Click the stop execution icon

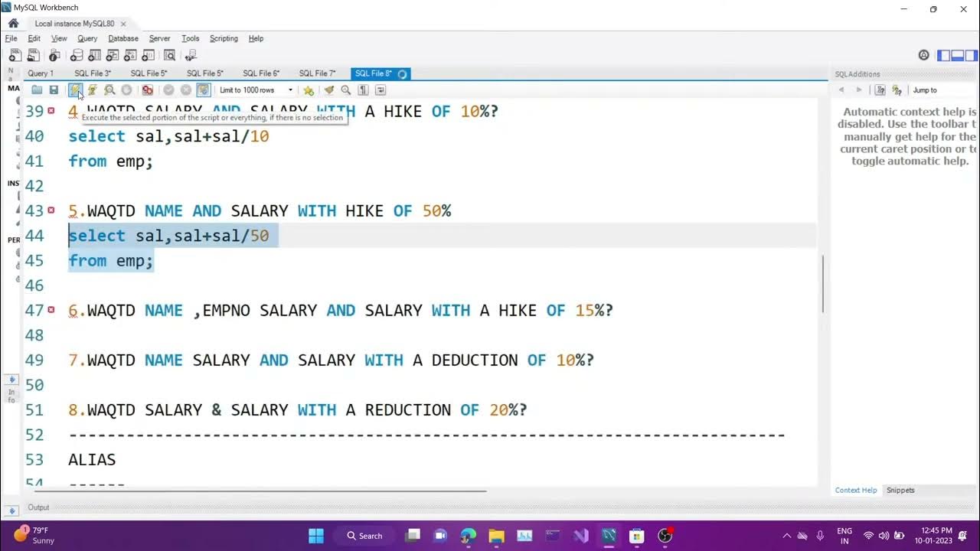[x=127, y=90]
